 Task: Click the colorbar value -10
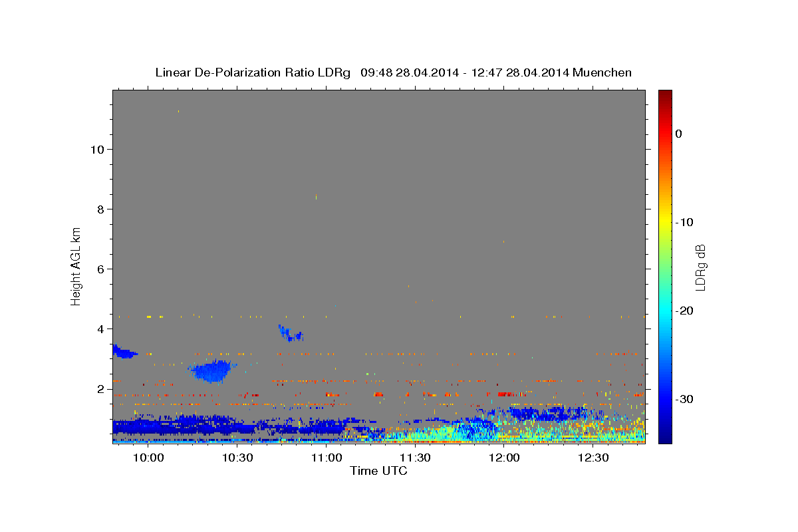coord(685,222)
